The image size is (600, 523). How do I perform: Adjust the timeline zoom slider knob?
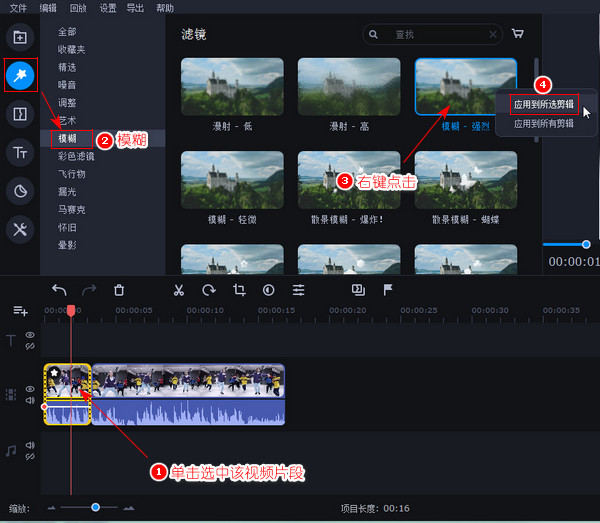pyautogui.click(x=96, y=507)
